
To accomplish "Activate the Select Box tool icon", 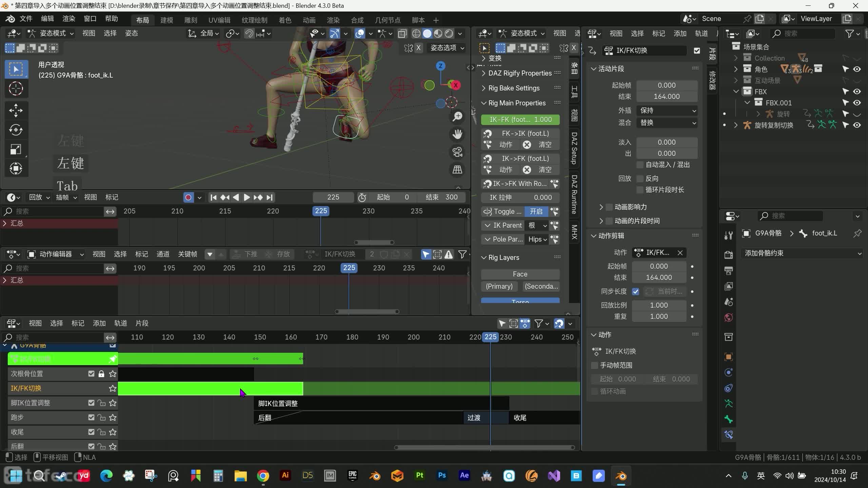I will tap(16, 69).
